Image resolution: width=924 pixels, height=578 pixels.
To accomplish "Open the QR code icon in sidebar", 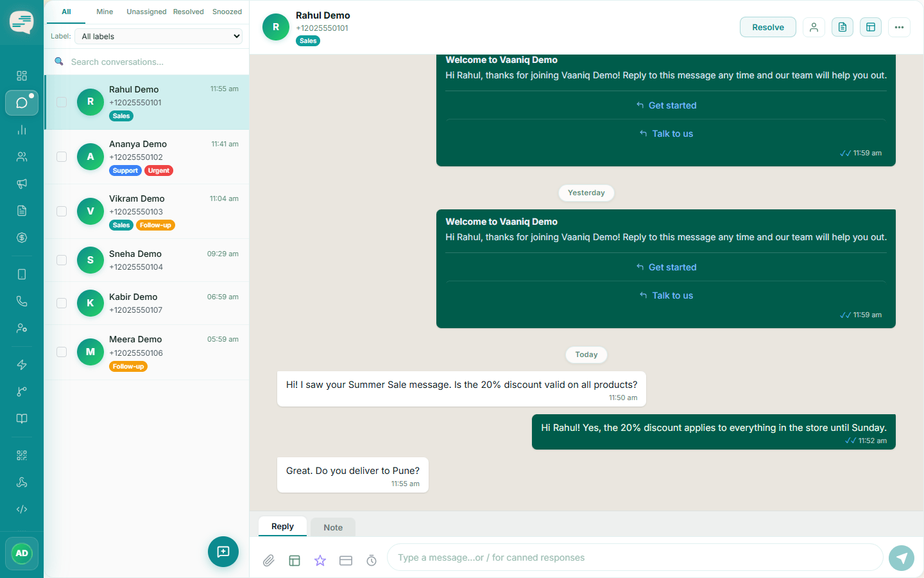I will 22,455.
